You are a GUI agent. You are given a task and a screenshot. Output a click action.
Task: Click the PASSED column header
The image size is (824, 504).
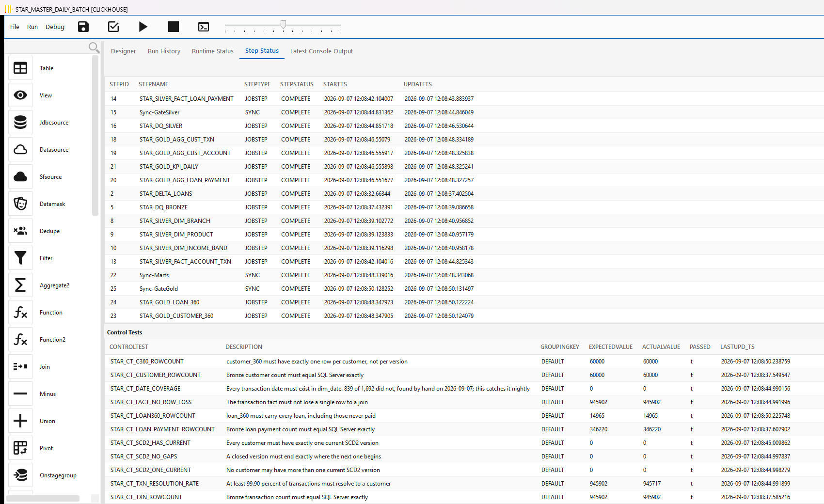click(x=700, y=347)
